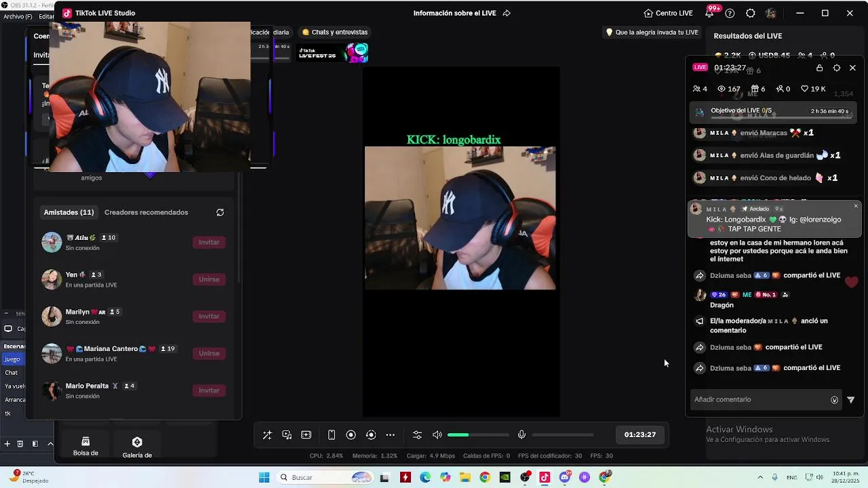Adjust the speaker volume slider
Image resolution: width=868 pixels, height=488 pixels.
[x=478, y=435]
